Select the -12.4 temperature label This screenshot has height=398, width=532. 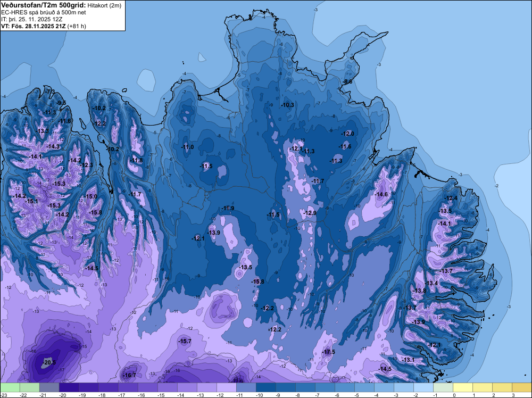click(x=451, y=198)
